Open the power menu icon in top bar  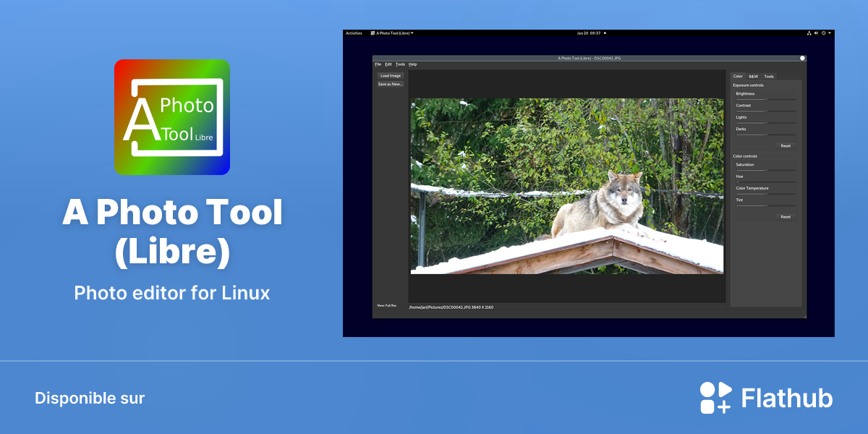coord(823,33)
